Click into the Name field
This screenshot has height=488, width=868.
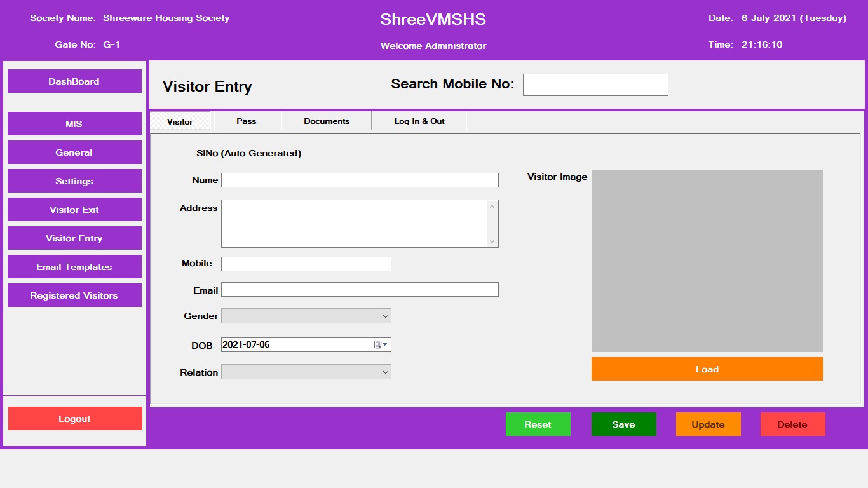[x=360, y=180]
